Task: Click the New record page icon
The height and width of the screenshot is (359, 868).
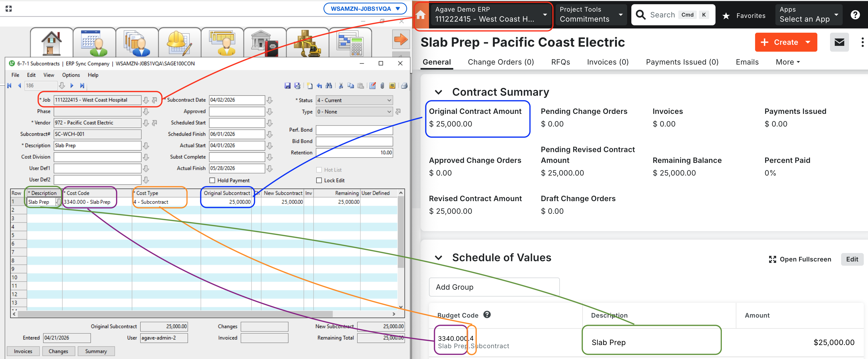Action: (310, 86)
